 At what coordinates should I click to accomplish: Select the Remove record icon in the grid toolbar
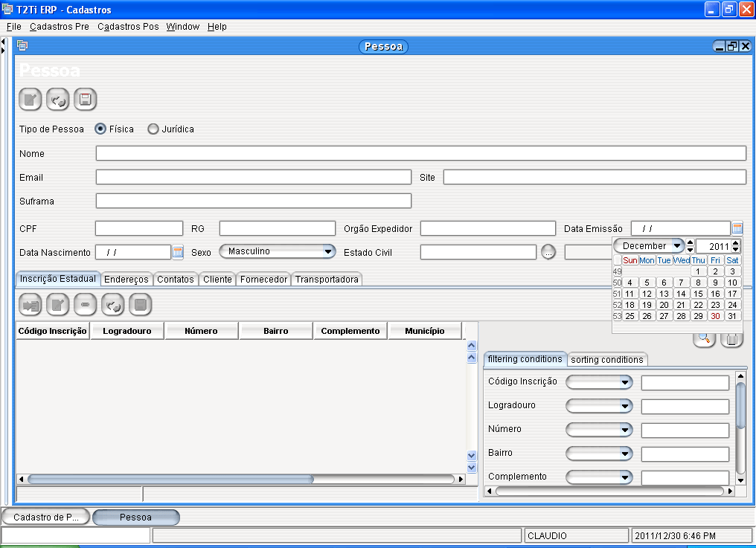[x=85, y=304]
